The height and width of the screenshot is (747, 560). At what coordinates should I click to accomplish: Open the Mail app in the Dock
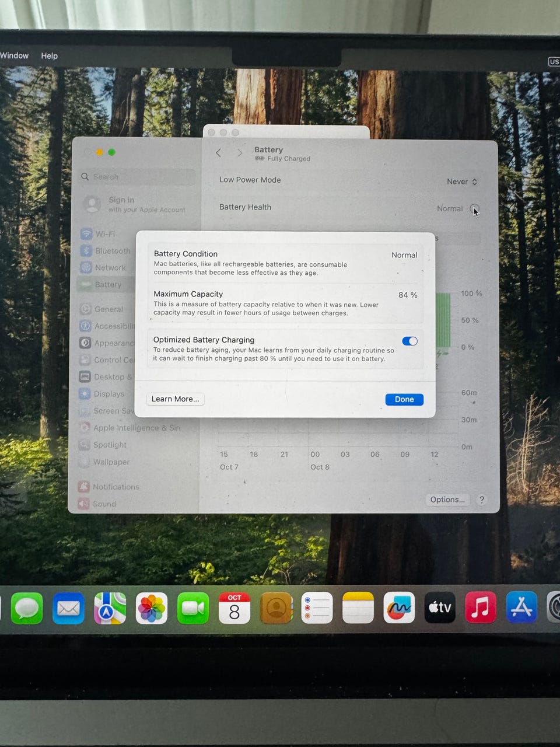coord(68,608)
